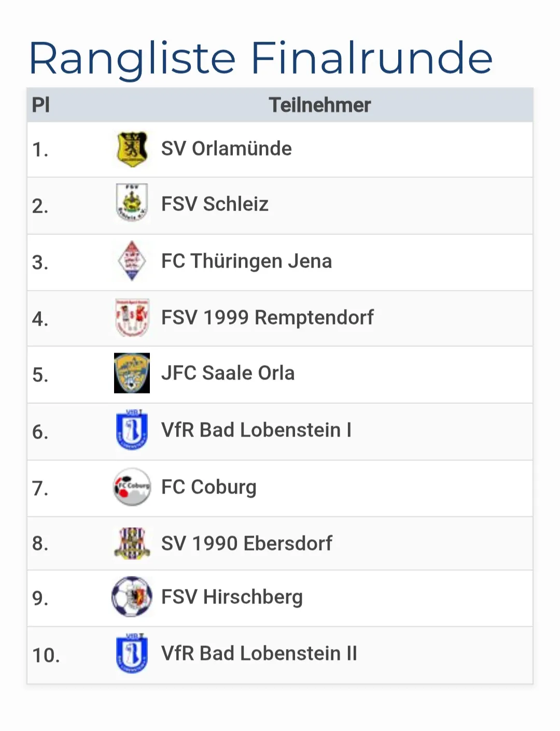Image resolution: width=560 pixels, height=731 pixels.
Task: Open the FSV 1999 Remptendorf entry
Action: pos(267,317)
